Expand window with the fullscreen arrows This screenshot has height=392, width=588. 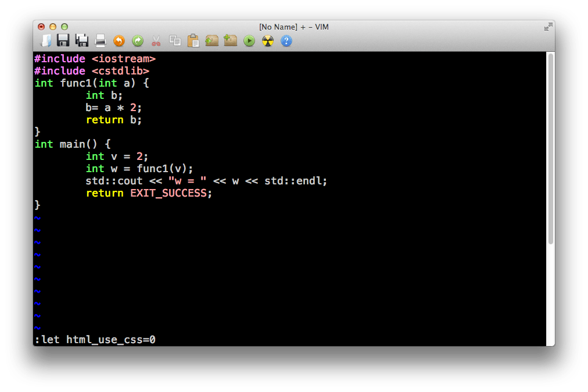coord(547,26)
